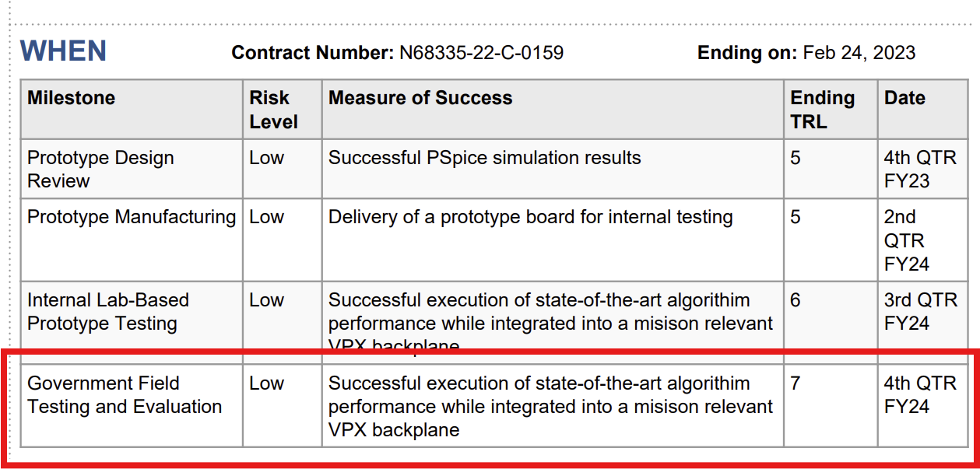The width and height of the screenshot is (980, 469).
Task: Select the Measure of Success column header
Action: click(x=420, y=98)
